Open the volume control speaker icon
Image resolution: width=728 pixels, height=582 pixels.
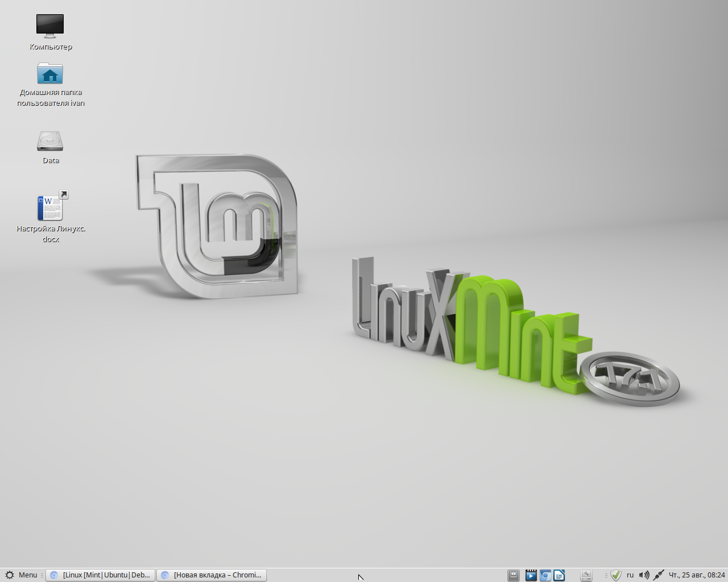pyautogui.click(x=644, y=575)
